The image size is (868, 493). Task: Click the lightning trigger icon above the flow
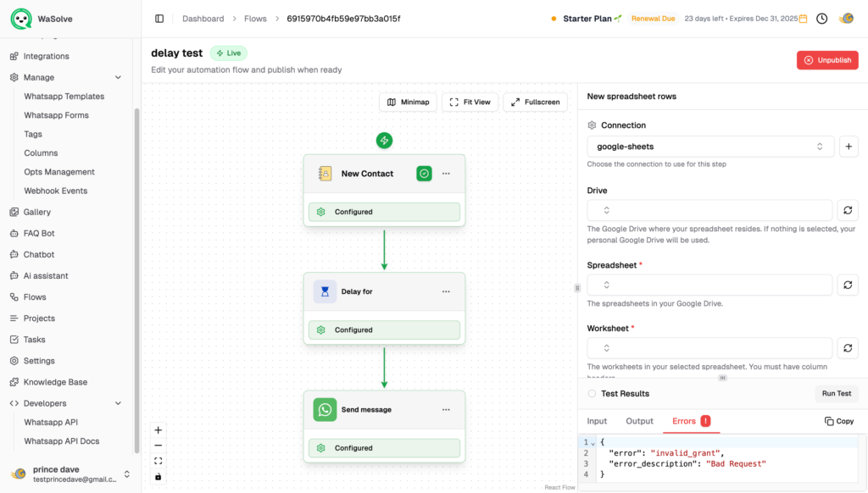coord(384,141)
